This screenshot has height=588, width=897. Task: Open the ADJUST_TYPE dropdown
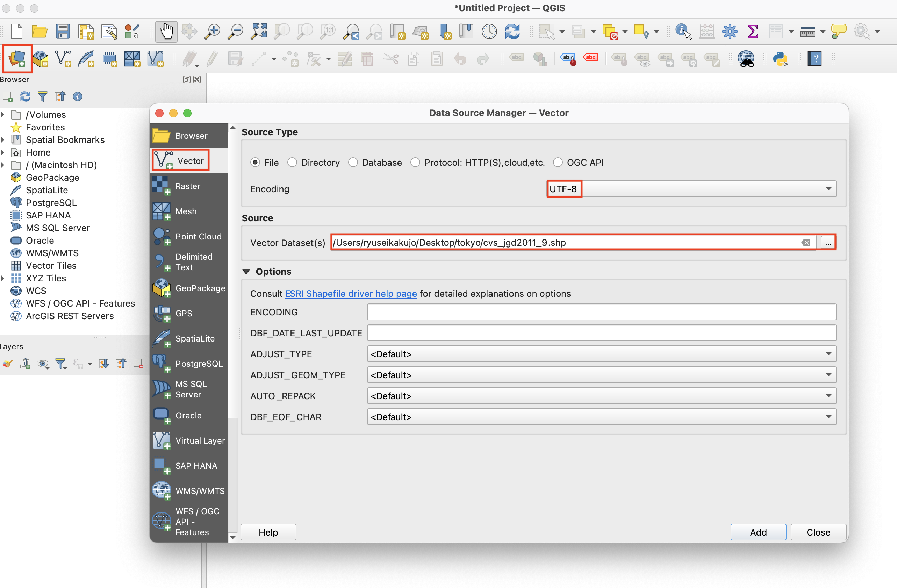pos(602,353)
